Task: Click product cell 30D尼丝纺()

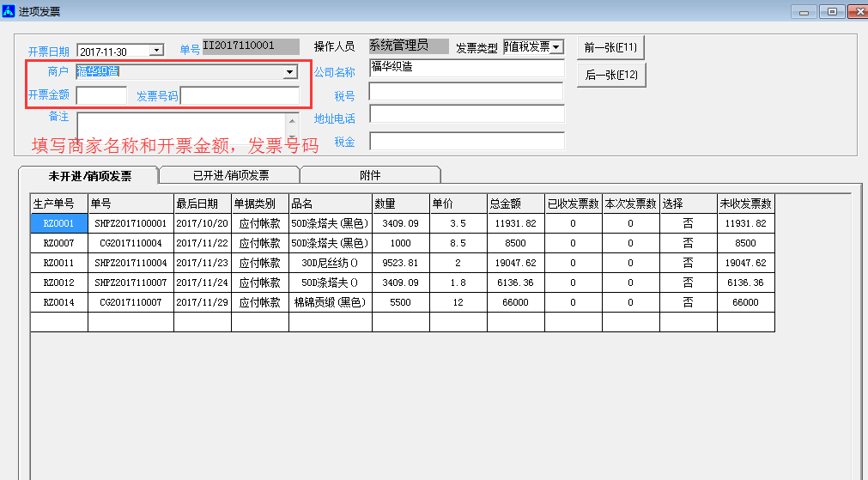Action: click(x=331, y=263)
